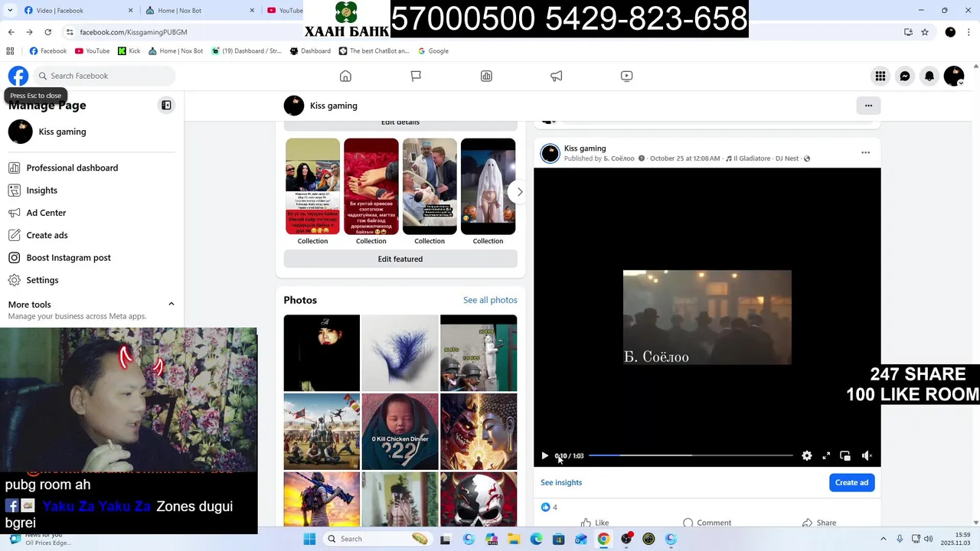Open the Video tab icon in top nav

point(627,76)
